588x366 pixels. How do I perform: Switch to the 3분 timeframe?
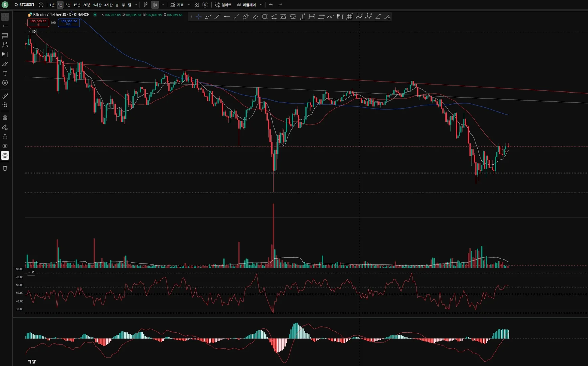tap(60, 5)
